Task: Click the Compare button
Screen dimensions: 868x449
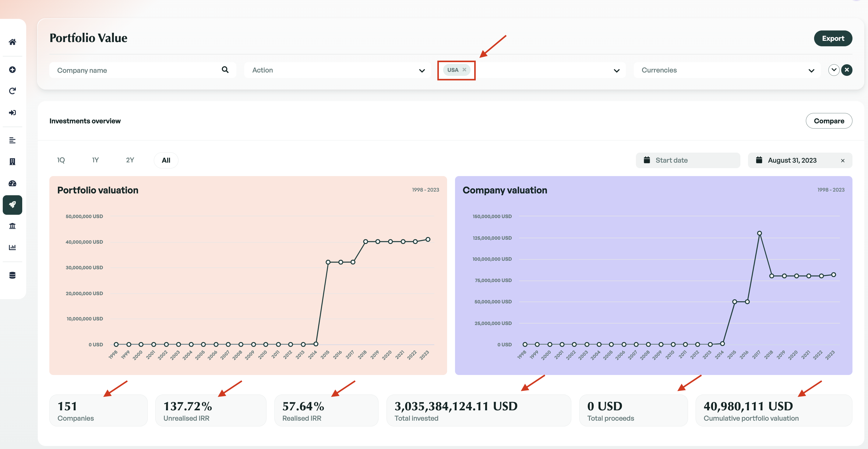Action: [829, 121]
